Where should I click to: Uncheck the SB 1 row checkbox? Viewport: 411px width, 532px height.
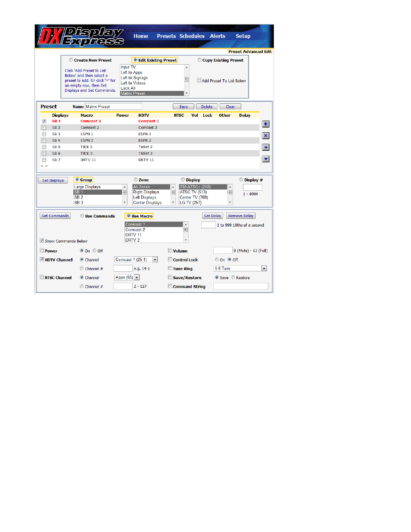pos(44,121)
